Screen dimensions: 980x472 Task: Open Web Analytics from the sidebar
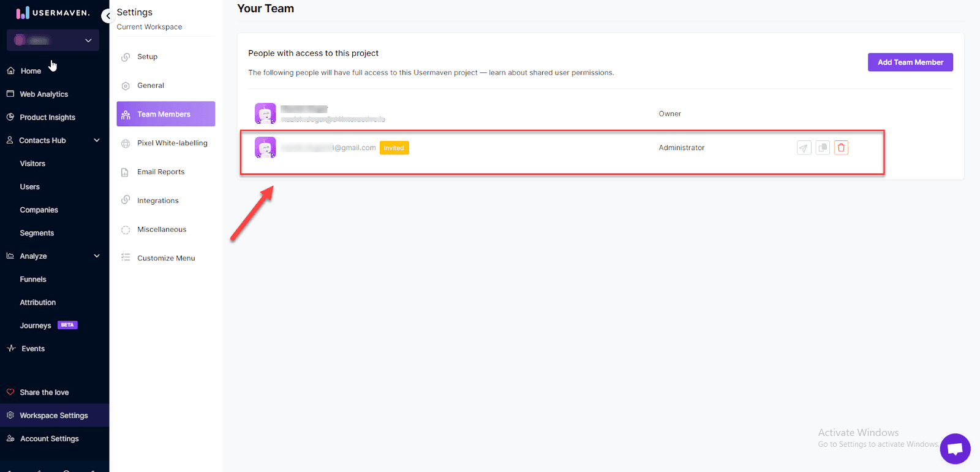pyautogui.click(x=43, y=94)
